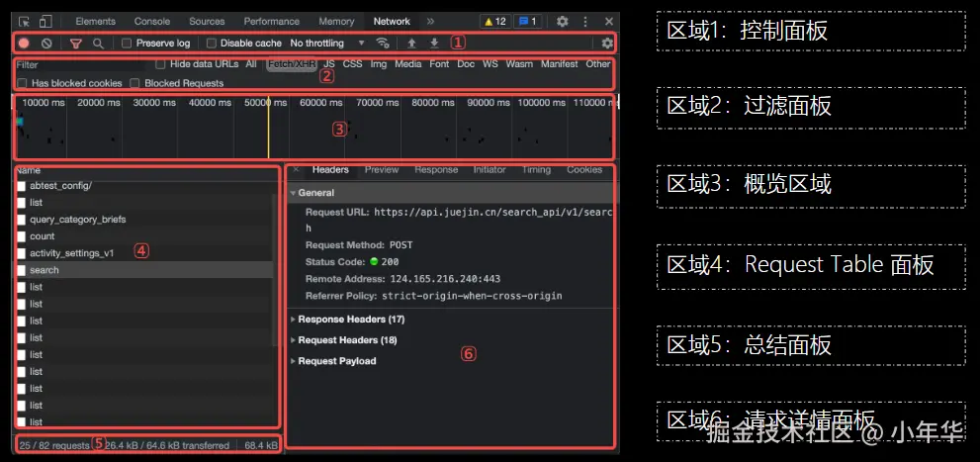The height and width of the screenshot is (462, 980).
Task: Click the file icon beside abtest_config/
Action: click(21, 186)
